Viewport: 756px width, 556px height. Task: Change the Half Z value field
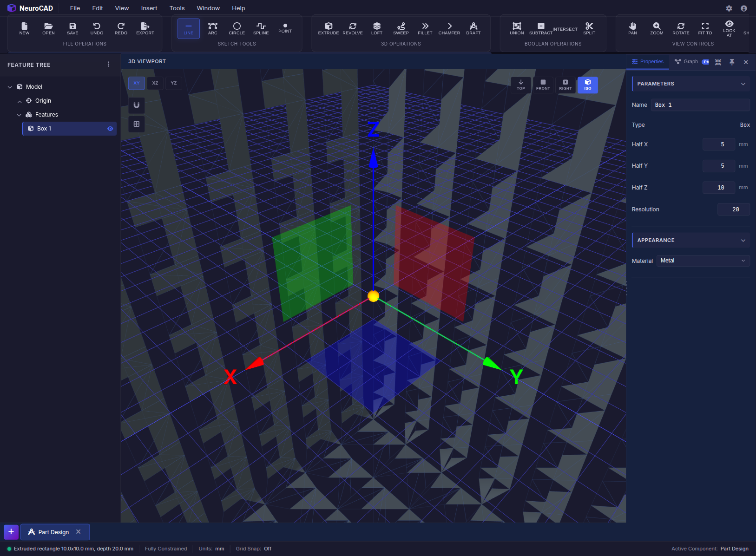point(719,187)
